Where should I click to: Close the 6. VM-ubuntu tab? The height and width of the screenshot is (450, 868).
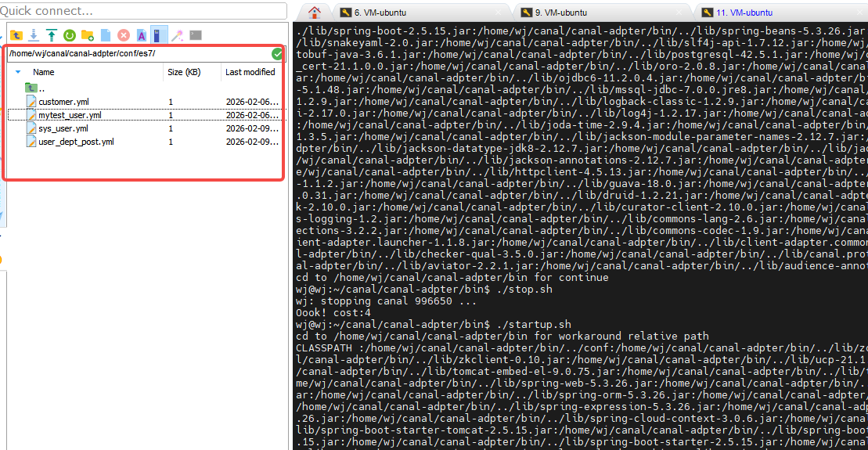click(499, 13)
